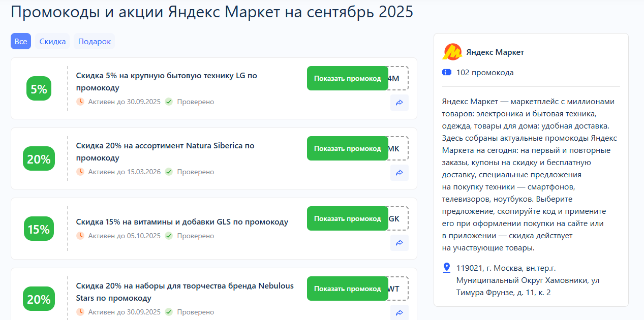This screenshot has height=320, width=644.
Task: Click the 5% discount badge
Action: pyautogui.click(x=38, y=88)
